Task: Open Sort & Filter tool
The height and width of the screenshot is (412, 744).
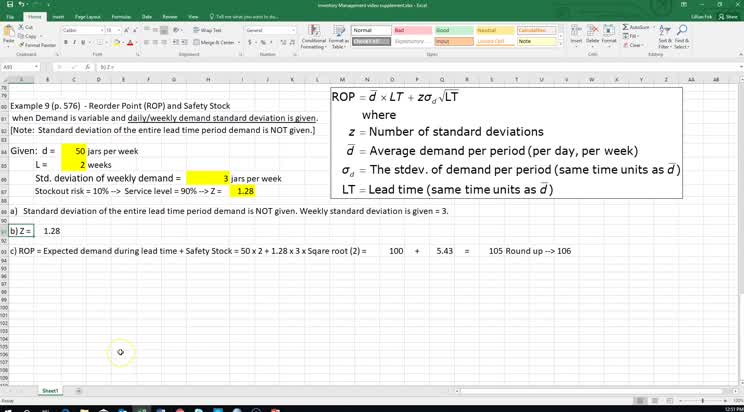Action: pos(662,40)
